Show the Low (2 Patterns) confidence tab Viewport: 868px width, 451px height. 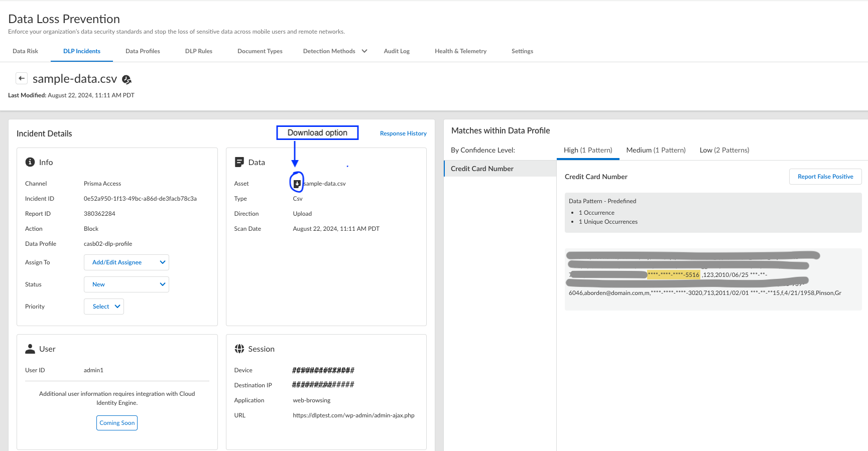[x=724, y=150]
